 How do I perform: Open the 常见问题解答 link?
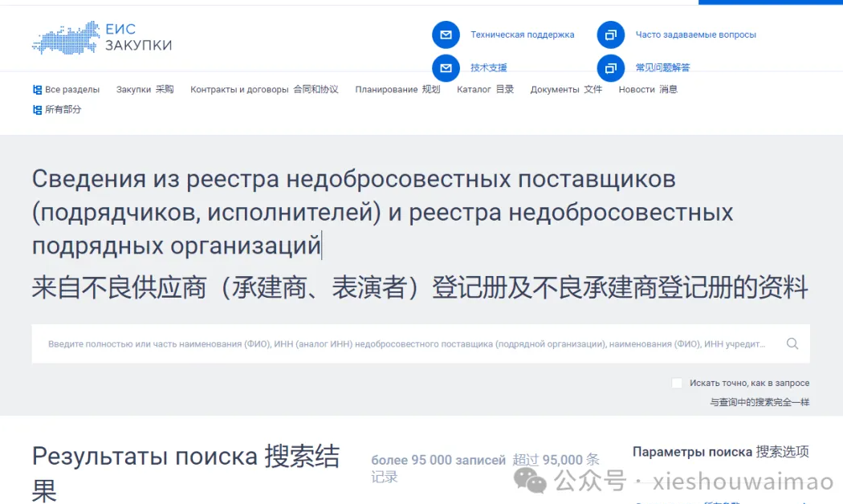(662, 67)
